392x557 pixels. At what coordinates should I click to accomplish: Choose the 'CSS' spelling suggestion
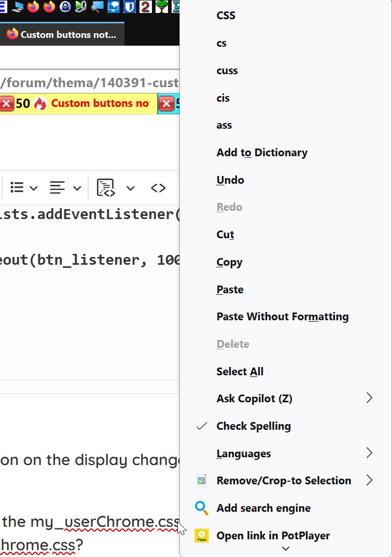click(x=226, y=16)
